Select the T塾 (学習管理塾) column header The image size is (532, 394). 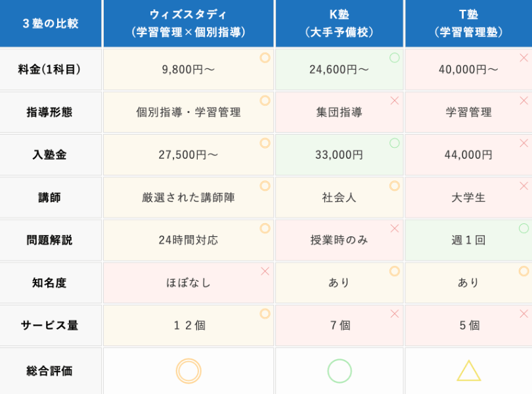tap(468, 24)
